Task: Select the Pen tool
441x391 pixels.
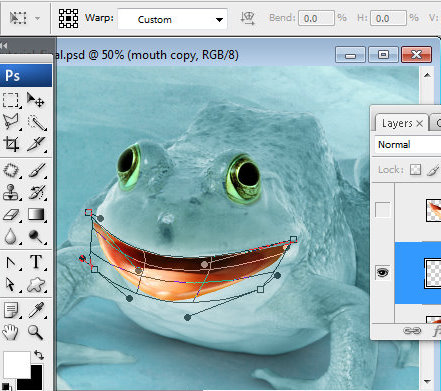Action: coord(11,263)
